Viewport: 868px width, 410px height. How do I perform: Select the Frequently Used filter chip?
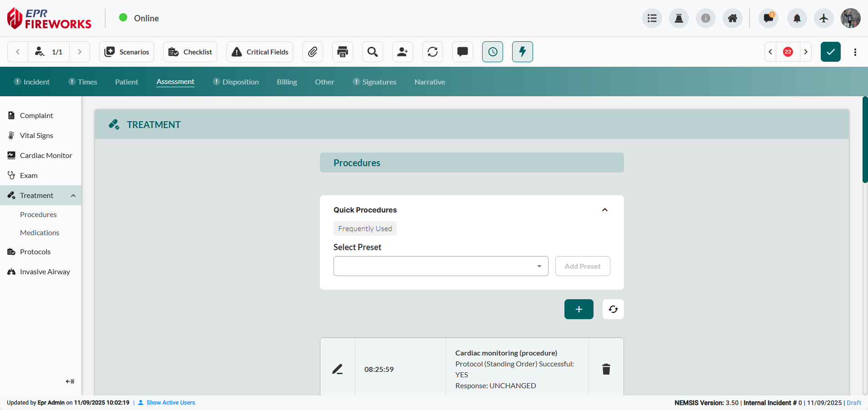click(365, 228)
